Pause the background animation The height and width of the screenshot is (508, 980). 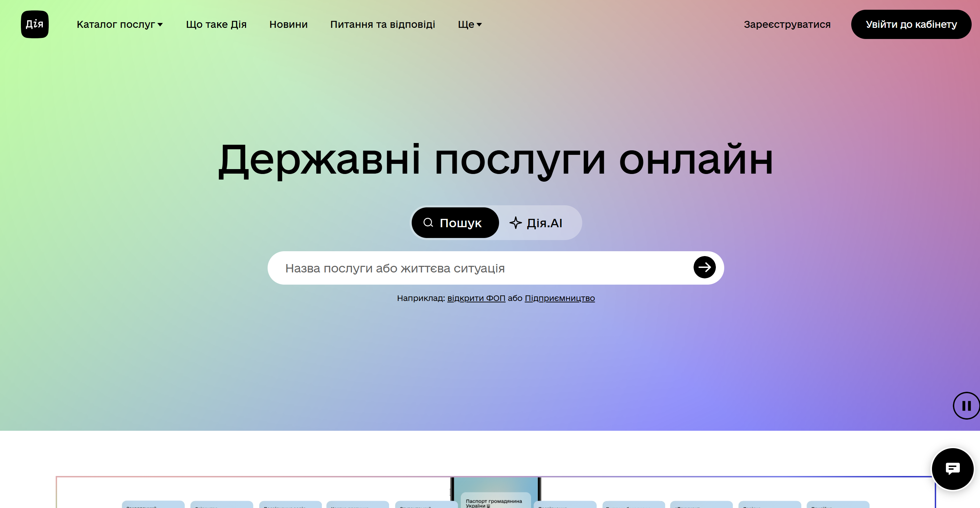click(966, 406)
